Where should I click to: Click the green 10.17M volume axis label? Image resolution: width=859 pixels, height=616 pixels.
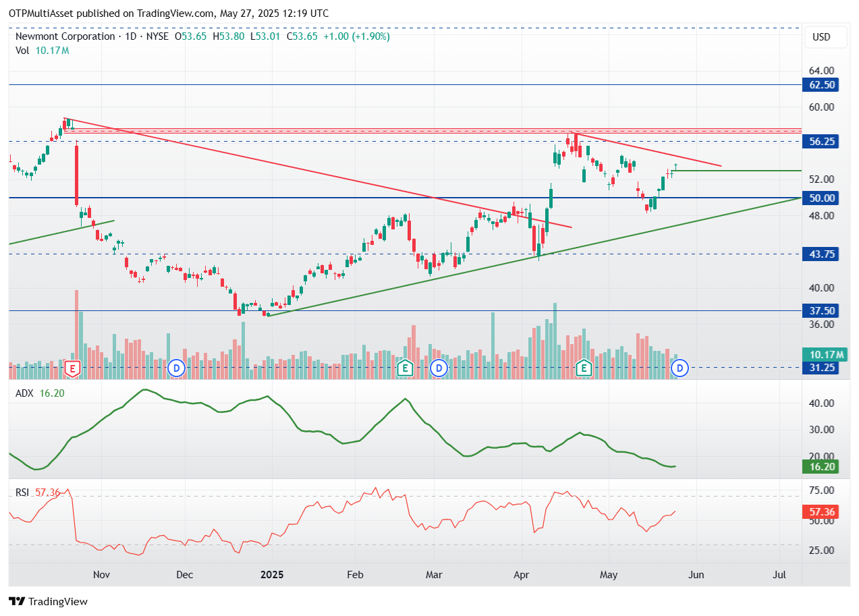(x=824, y=355)
